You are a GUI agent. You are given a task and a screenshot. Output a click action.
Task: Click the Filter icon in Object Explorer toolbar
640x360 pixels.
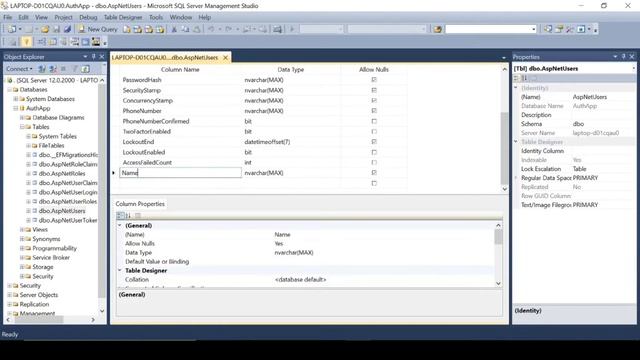click(x=75, y=69)
